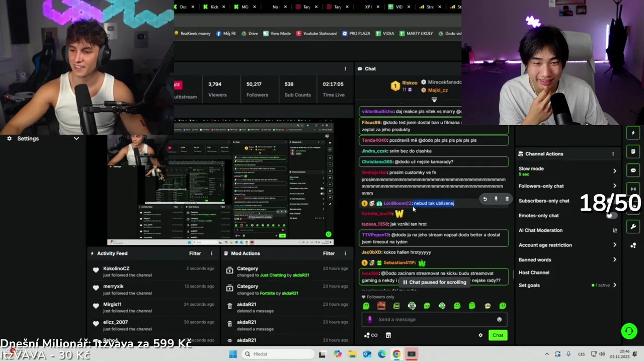Image resolution: width=644 pixels, height=362 pixels.
Task: Open the Drive bookmark
Action: point(250,34)
